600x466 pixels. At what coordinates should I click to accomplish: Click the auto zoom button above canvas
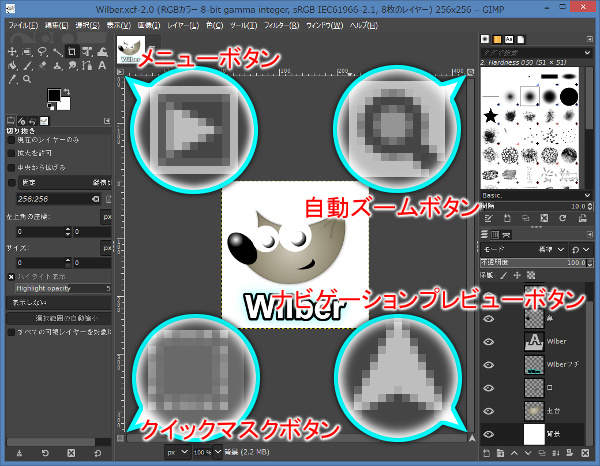471,71
